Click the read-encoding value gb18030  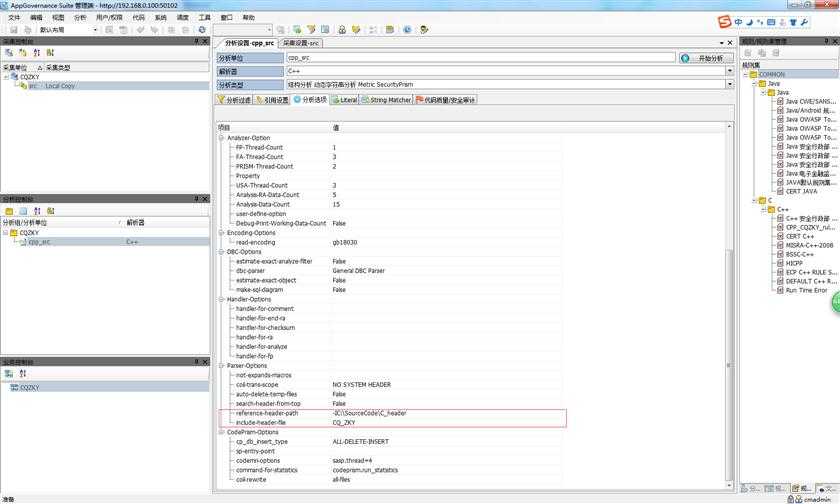(x=344, y=243)
